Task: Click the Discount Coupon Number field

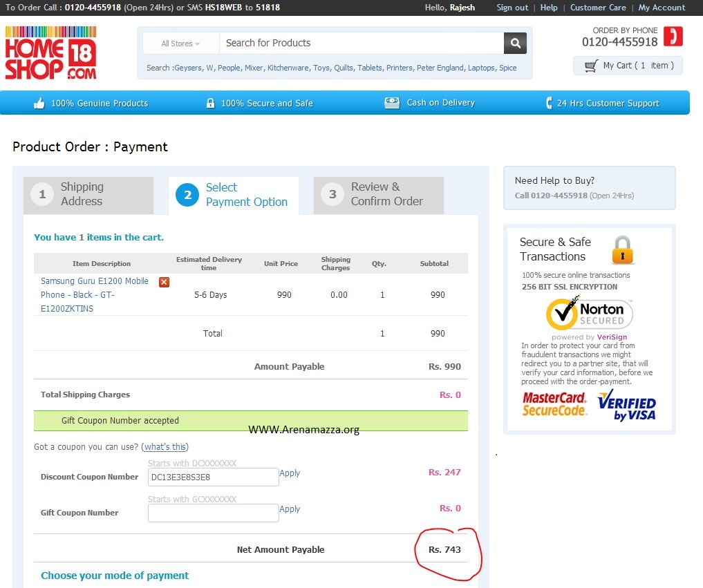Action: coord(214,477)
